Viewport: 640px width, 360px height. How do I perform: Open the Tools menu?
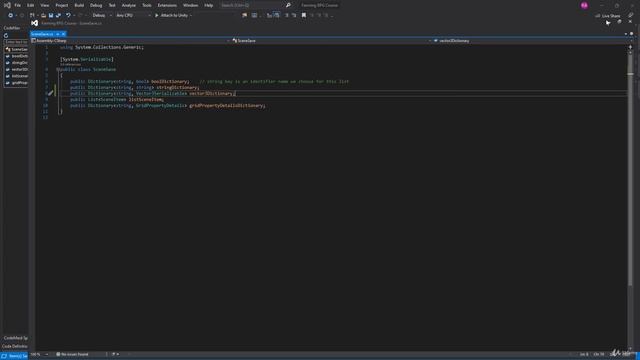[147, 5]
